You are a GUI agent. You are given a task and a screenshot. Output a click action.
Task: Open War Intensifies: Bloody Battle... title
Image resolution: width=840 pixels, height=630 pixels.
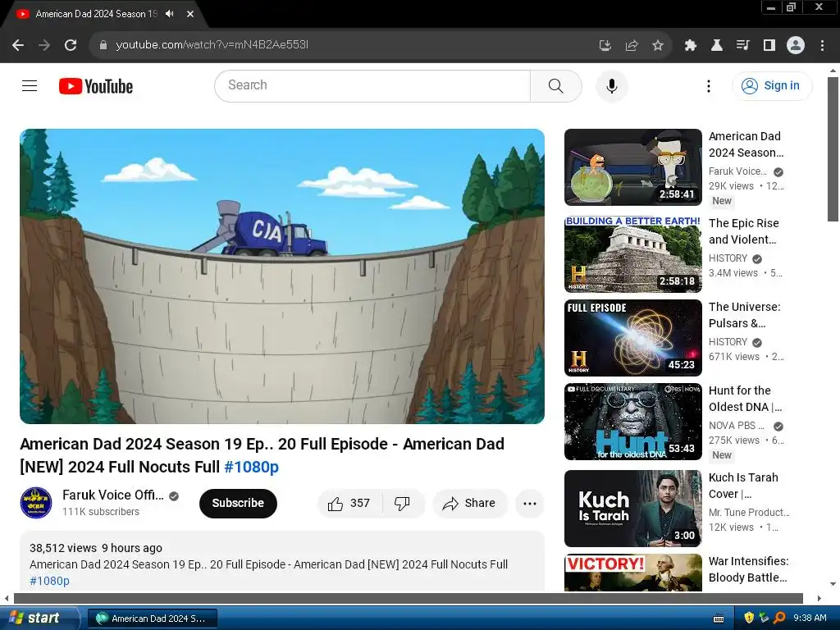[x=749, y=569]
